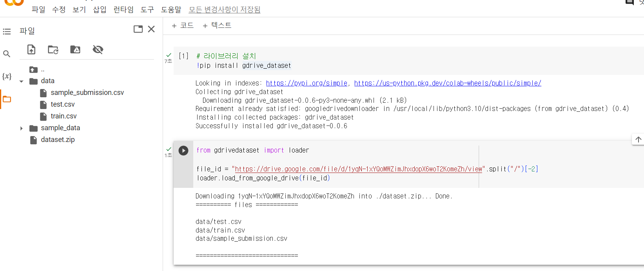Click output line 'Successfully installed gdrive_dataset-0.0.6'

click(x=271, y=126)
